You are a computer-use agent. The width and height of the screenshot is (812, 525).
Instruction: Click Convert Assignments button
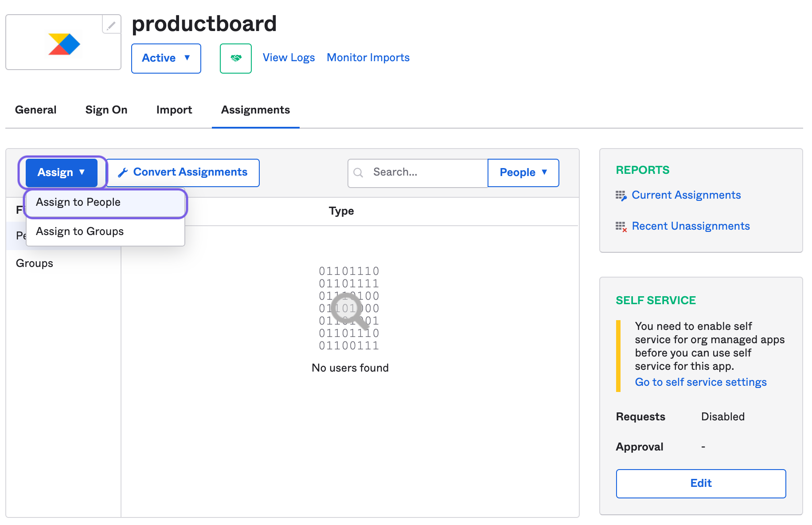click(183, 172)
